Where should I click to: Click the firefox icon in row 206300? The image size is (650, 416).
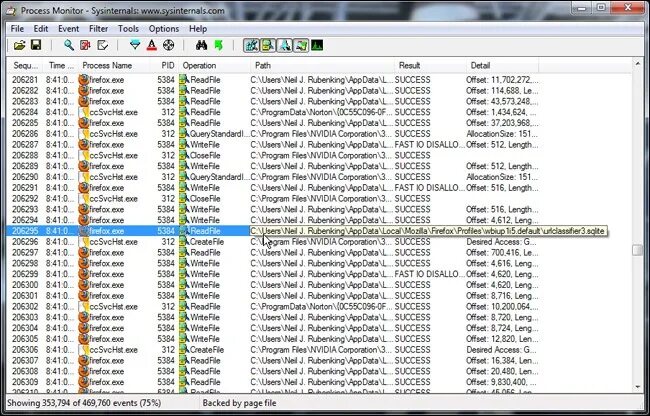point(84,285)
